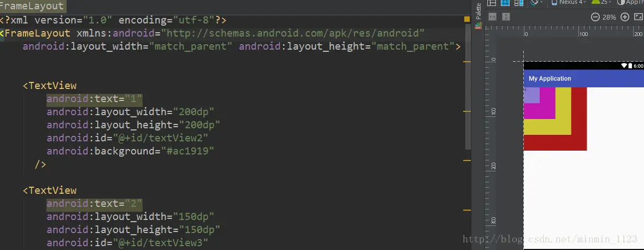Click the editor vertical scrollbar thumb

[x=468, y=86]
